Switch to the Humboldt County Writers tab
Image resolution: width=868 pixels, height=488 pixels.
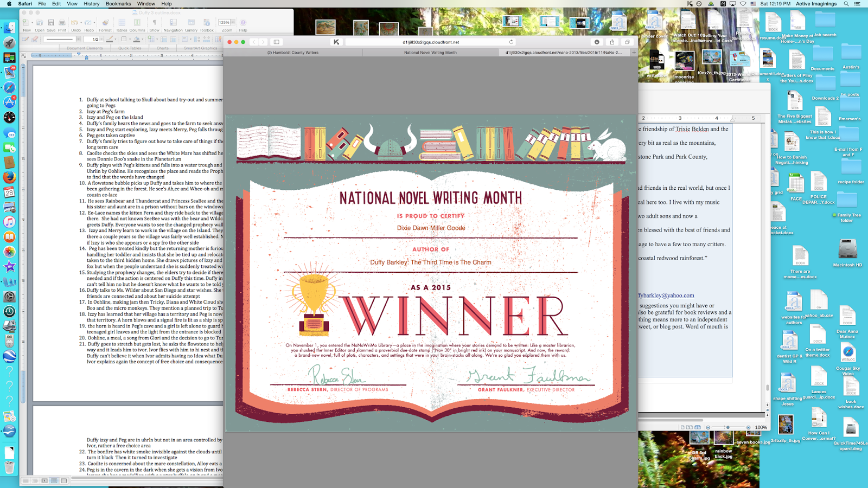coord(293,53)
